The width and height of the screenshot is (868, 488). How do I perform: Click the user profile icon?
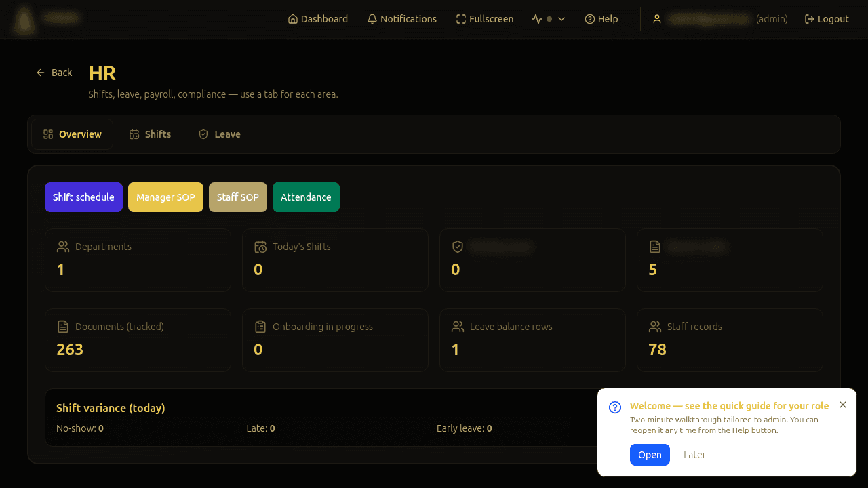pyautogui.click(x=657, y=19)
